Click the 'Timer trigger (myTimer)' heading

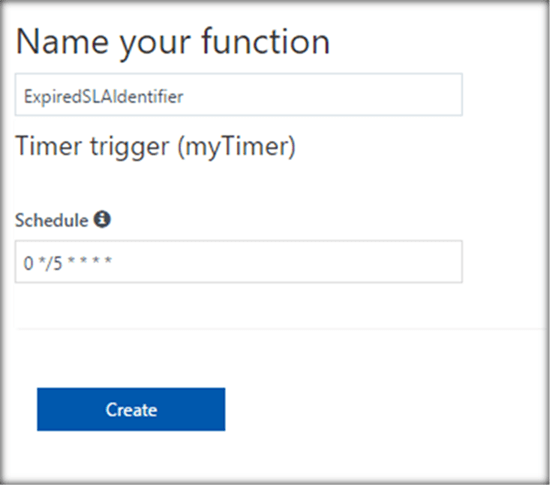[x=156, y=147]
